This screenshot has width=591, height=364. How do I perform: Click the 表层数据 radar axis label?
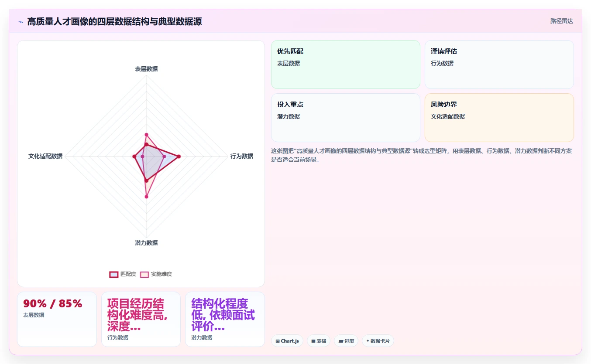[146, 69]
